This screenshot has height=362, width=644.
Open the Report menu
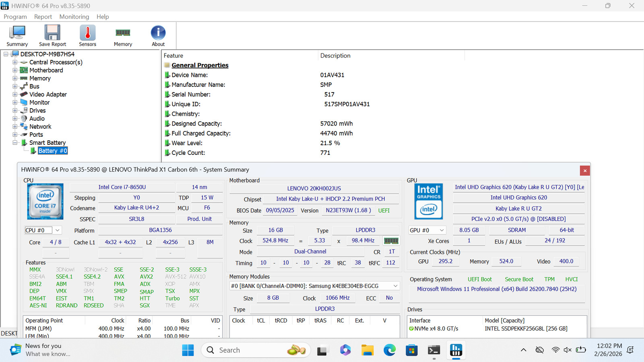[43, 16]
